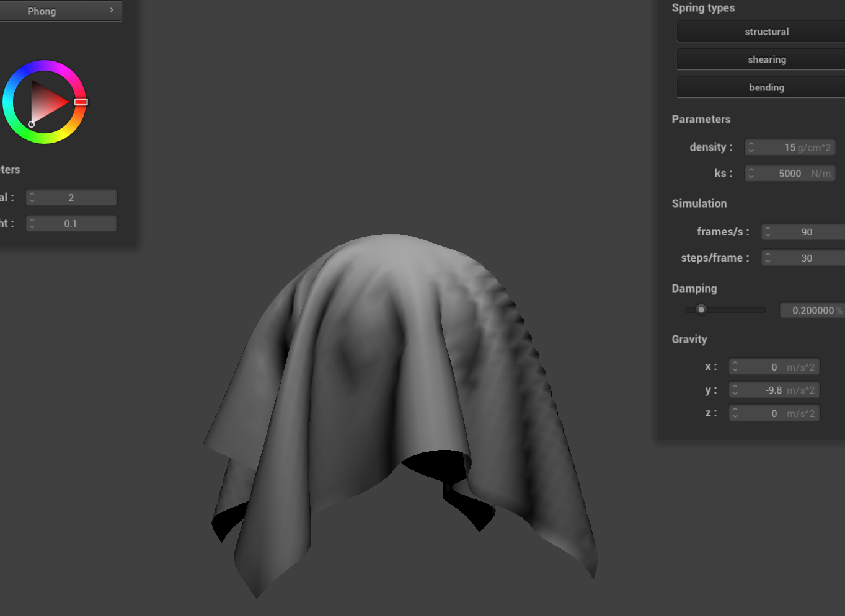This screenshot has width=845, height=616.
Task: Click the ks stepper arrows
Action: tap(751, 174)
